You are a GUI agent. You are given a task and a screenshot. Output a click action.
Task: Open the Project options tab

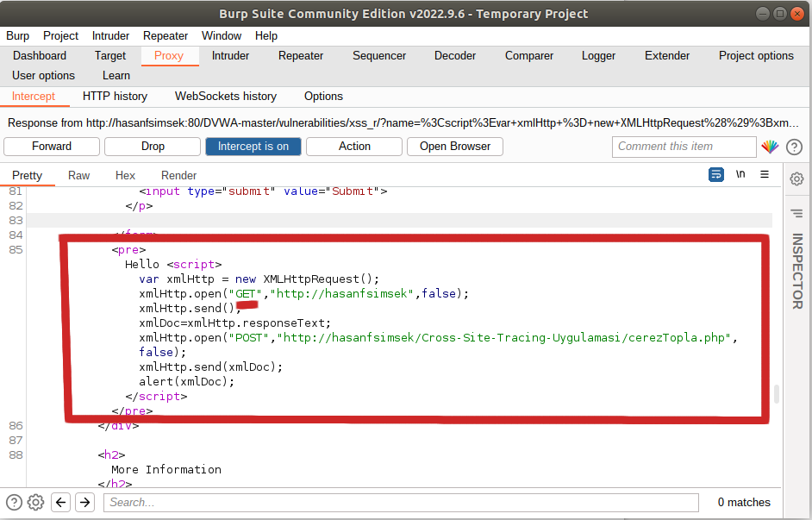point(756,55)
